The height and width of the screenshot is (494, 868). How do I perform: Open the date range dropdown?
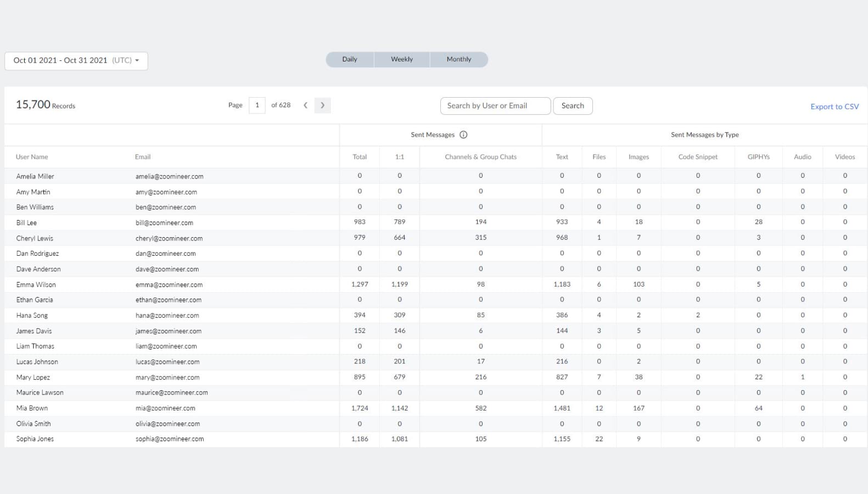point(76,60)
